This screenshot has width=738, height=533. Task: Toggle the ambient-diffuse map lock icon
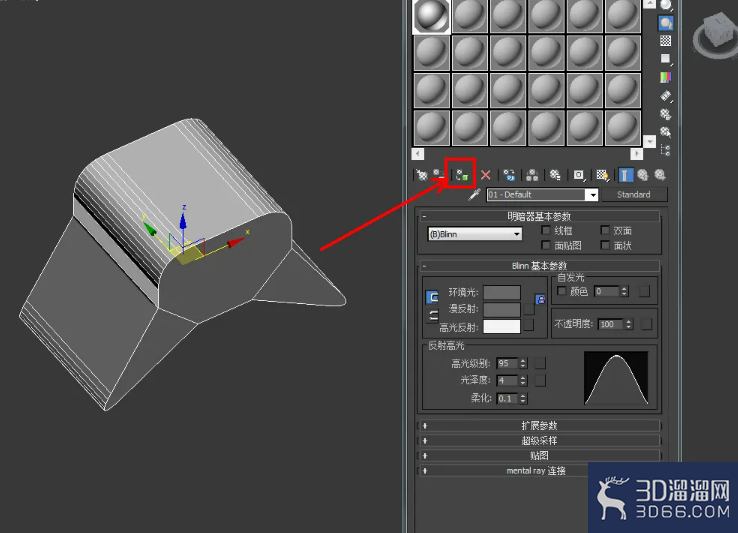[x=540, y=299]
